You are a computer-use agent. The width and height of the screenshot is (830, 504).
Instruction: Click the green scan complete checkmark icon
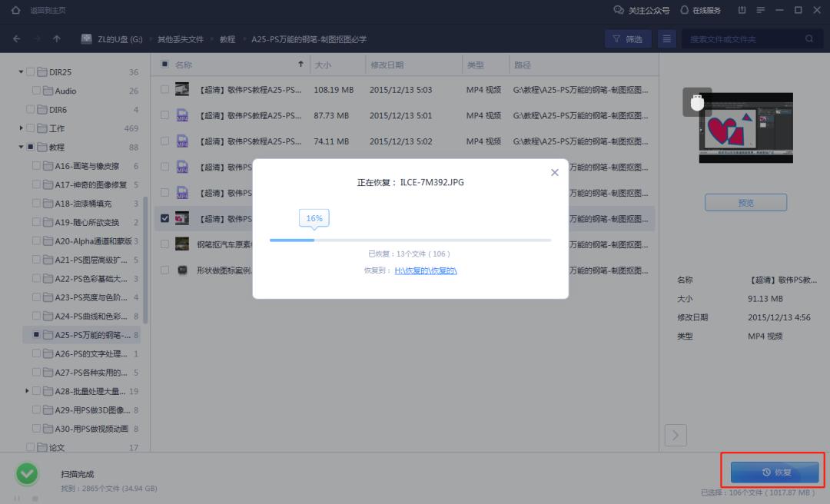coord(27,474)
